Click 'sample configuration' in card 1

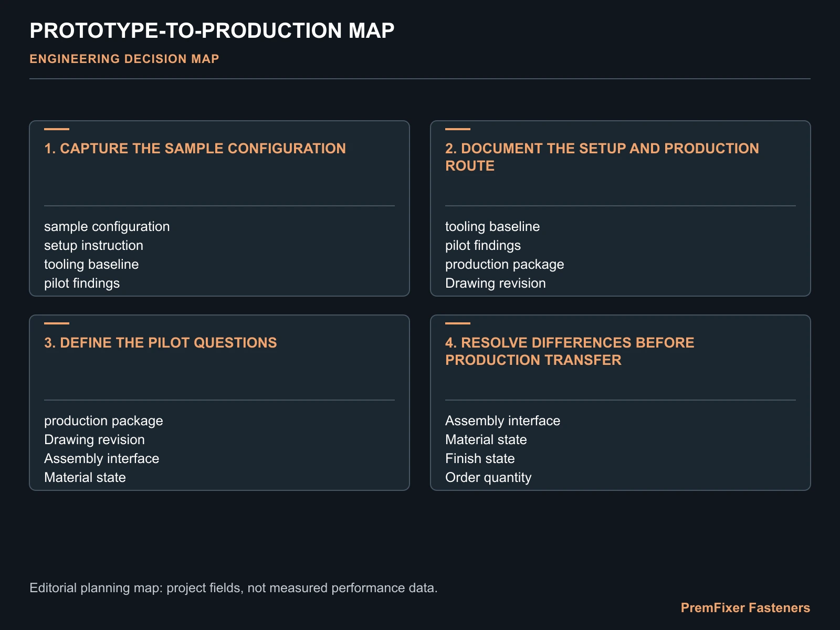(107, 227)
